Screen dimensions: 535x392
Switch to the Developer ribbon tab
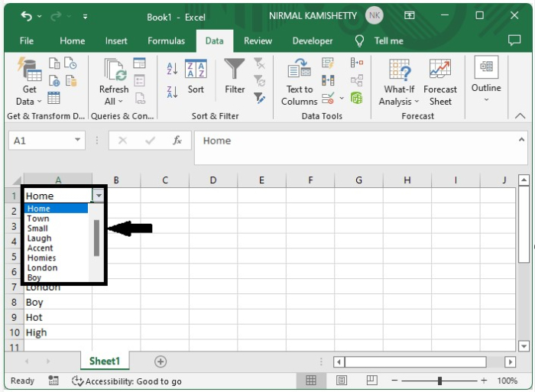tap(312, 41)
